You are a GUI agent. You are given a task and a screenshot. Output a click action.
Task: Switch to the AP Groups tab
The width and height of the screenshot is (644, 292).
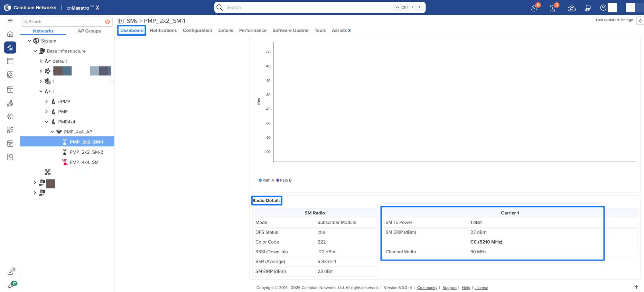[89, 31]
